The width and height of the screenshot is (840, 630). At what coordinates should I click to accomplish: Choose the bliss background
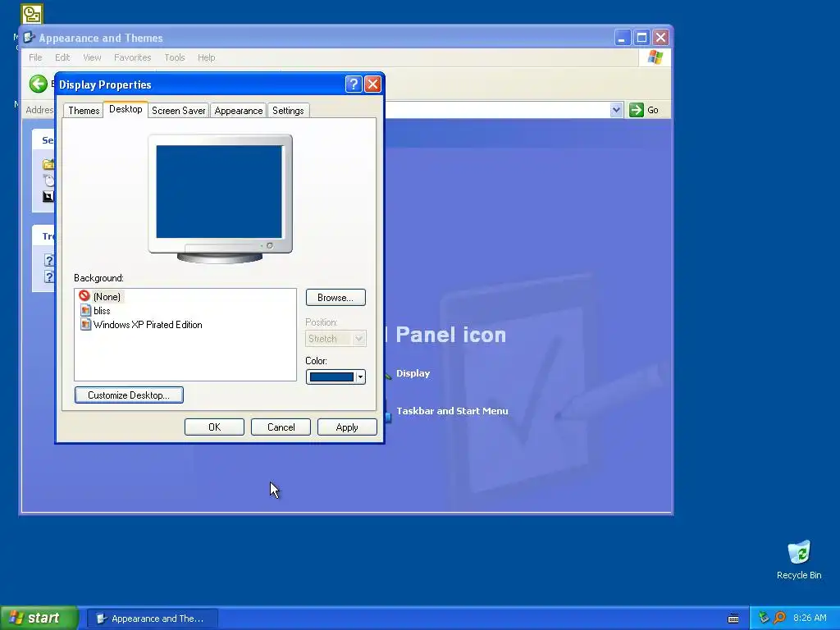click(x=102, y=311)
